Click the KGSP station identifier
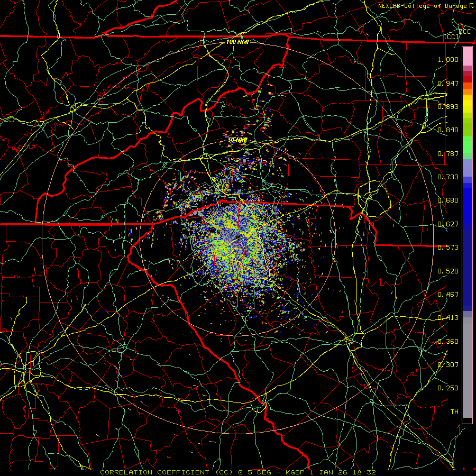The height and width of the screenshot is (476, 476). [x=295, y=472]
